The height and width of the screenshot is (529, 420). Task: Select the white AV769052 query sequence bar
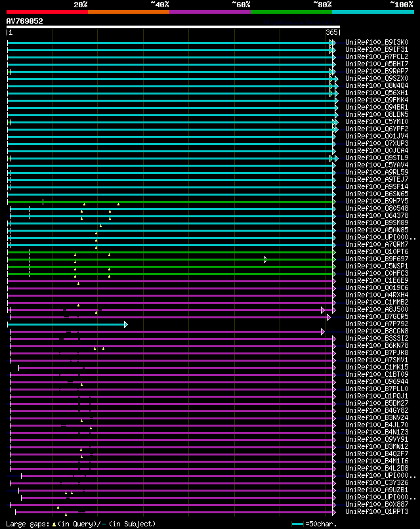pos(173,27)
